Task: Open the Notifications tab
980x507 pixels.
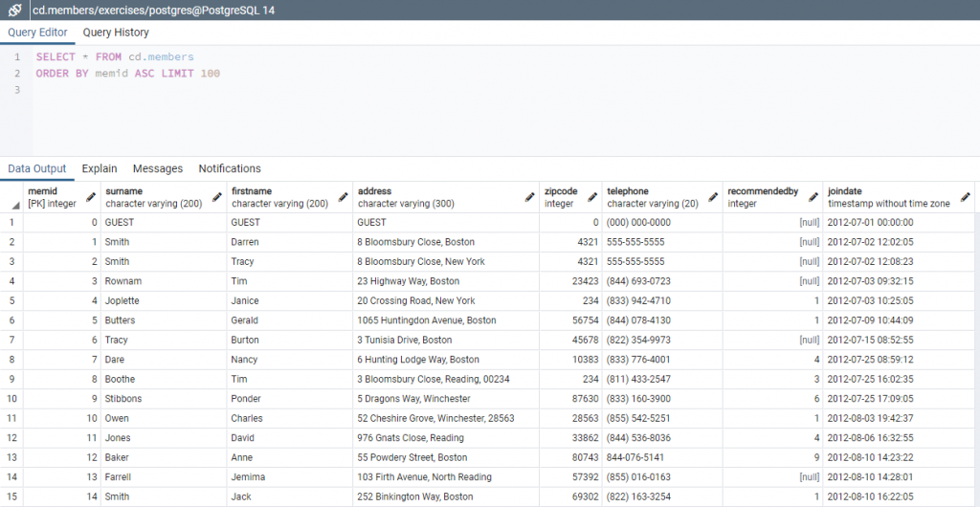Action: click(x=230, y=168)
